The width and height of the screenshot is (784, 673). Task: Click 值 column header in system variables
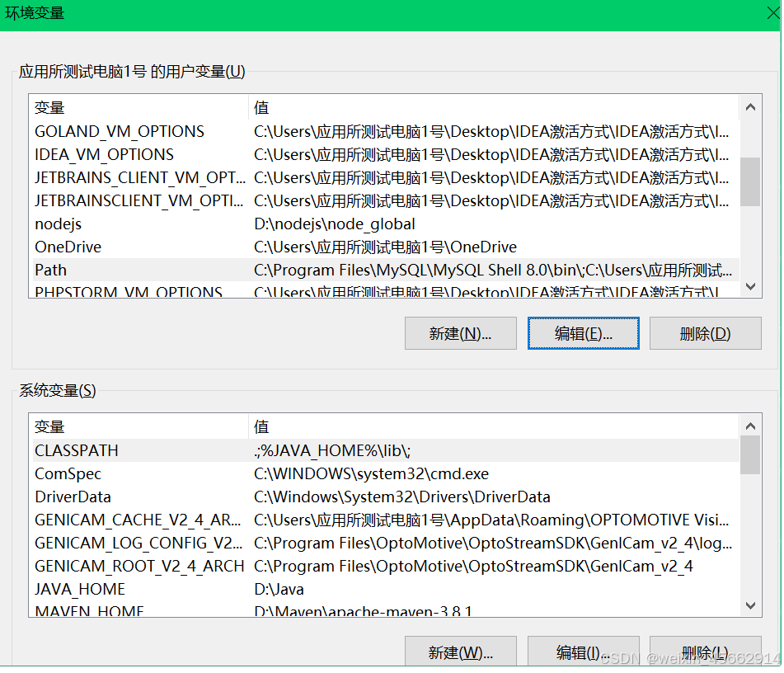(261, 427)
